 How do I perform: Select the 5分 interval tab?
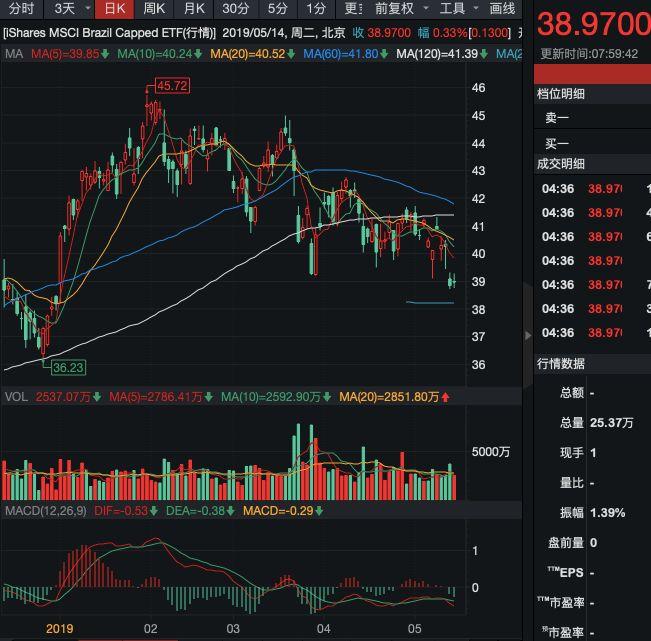277,9
